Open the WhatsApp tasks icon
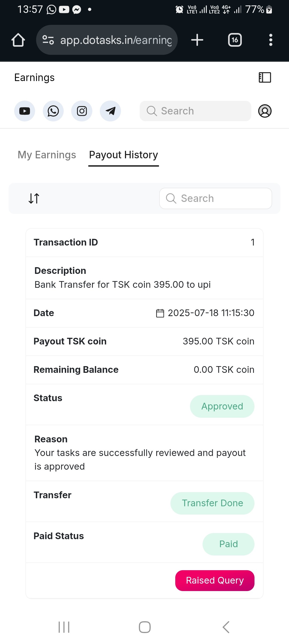This screenshot has height=644, width=289. (x=53, y=111)
